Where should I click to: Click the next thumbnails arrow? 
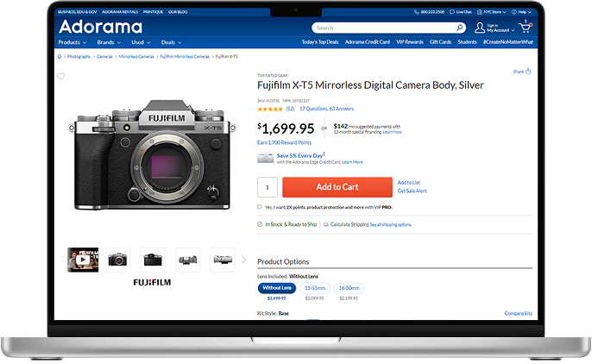click(x=243, y=260)
